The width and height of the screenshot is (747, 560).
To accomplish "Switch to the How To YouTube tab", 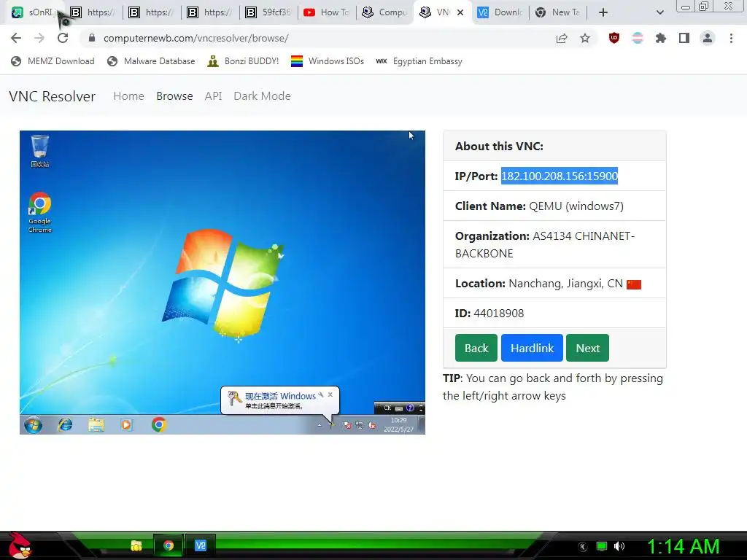I will 328,12.
